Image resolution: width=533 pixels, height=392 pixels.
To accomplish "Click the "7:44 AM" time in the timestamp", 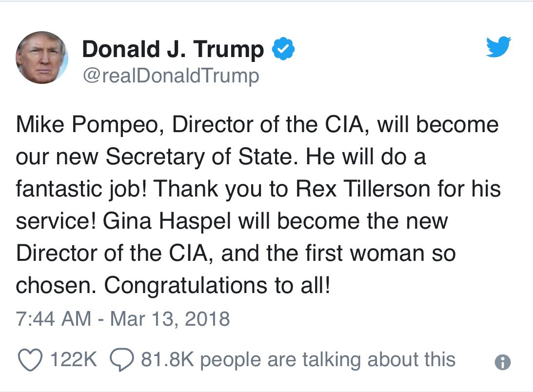I will click(x=54, y=319).
